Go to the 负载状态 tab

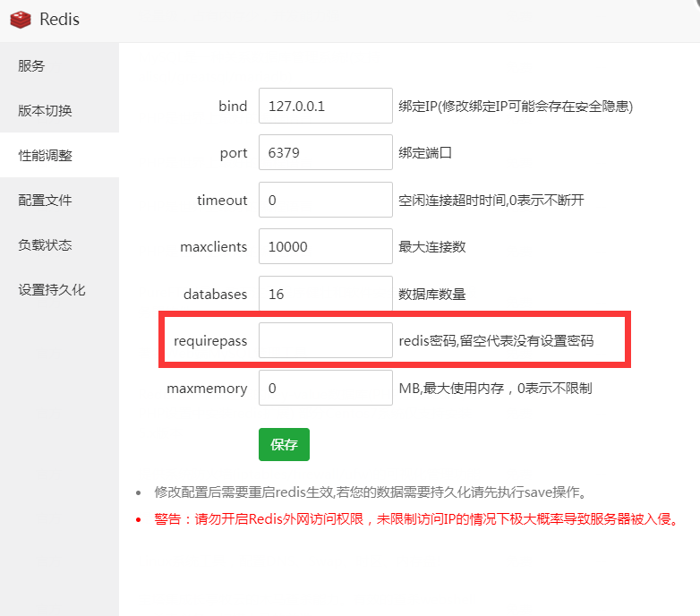45,244
